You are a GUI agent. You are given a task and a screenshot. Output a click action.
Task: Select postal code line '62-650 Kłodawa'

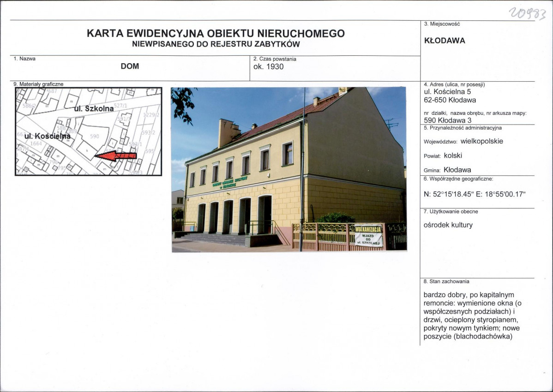(x=450, y=100)
